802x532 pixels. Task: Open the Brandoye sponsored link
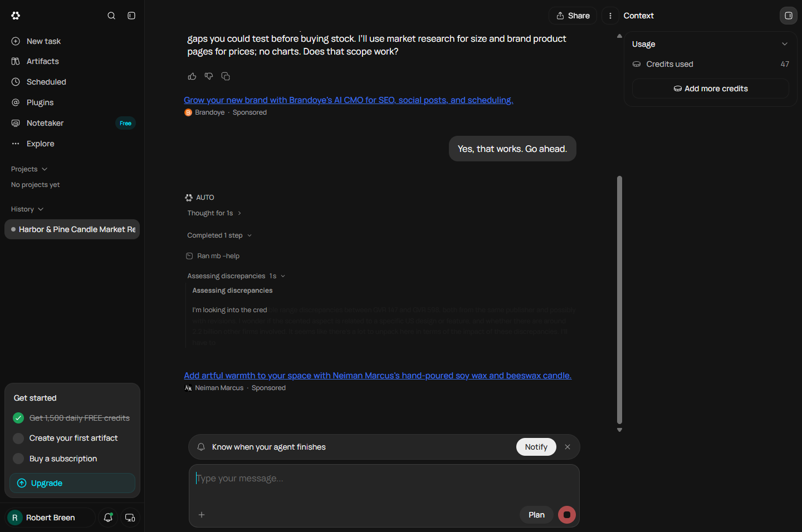349,100
